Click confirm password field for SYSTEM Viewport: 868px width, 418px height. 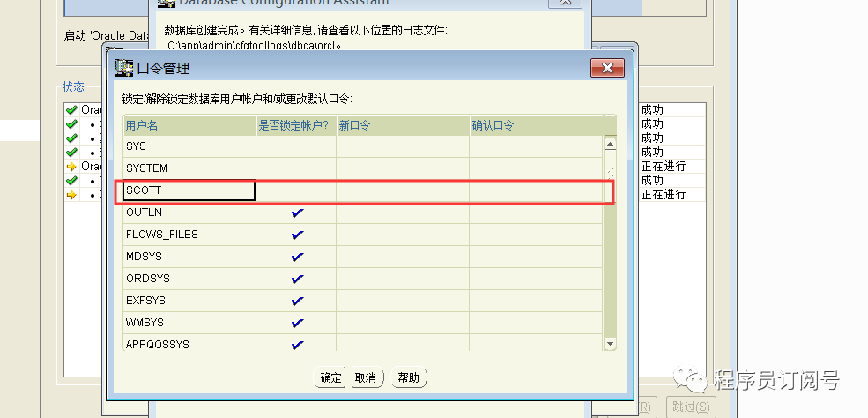(x=536, y=168)
